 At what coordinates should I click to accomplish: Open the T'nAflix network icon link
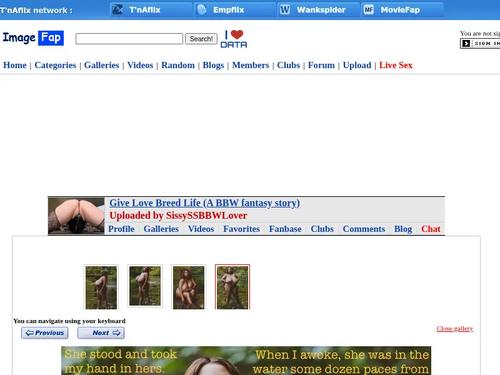tap(117, 10)
